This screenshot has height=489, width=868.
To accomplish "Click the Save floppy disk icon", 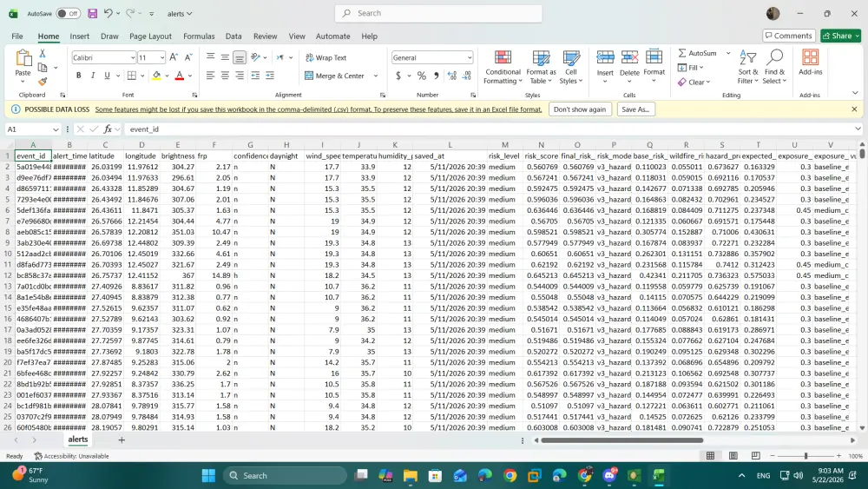I will [93, 13].
